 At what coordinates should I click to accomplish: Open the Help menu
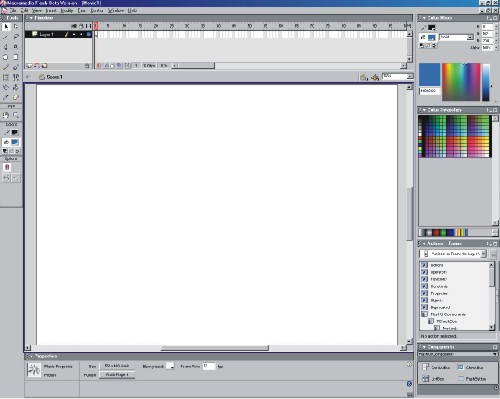pyautogui.click(x=132, y=11)
